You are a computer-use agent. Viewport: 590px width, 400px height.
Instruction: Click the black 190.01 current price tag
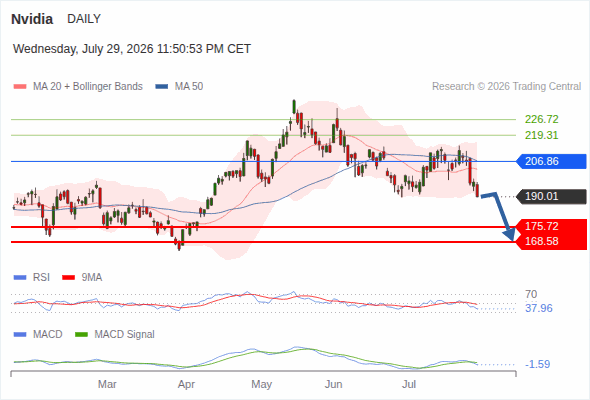click(551, 196)
